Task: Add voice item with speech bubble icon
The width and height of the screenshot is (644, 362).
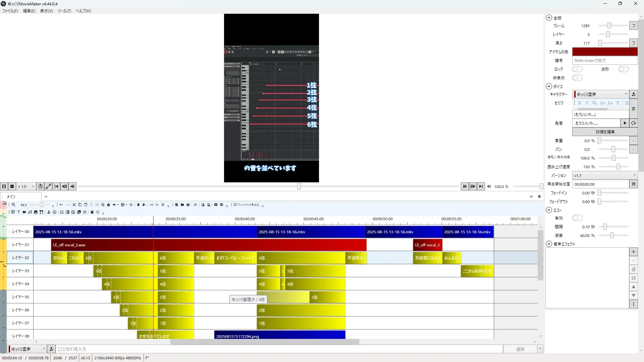Action: tap(13, 212)
